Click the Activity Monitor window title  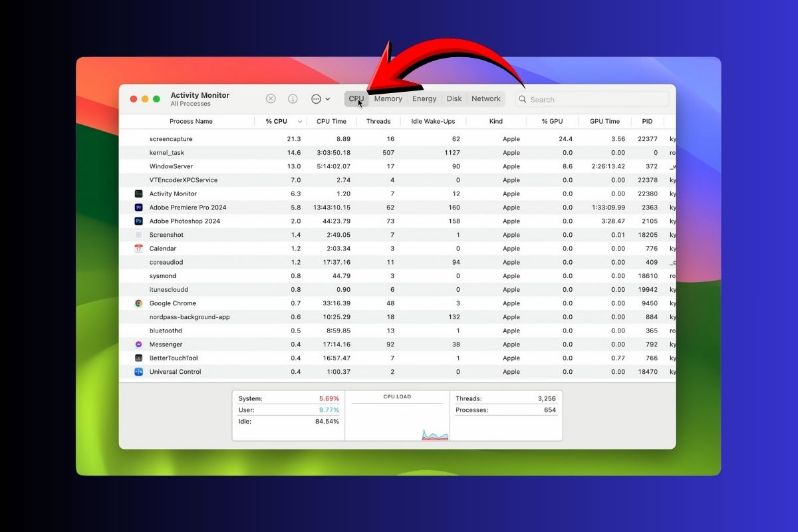coord(200,95)
